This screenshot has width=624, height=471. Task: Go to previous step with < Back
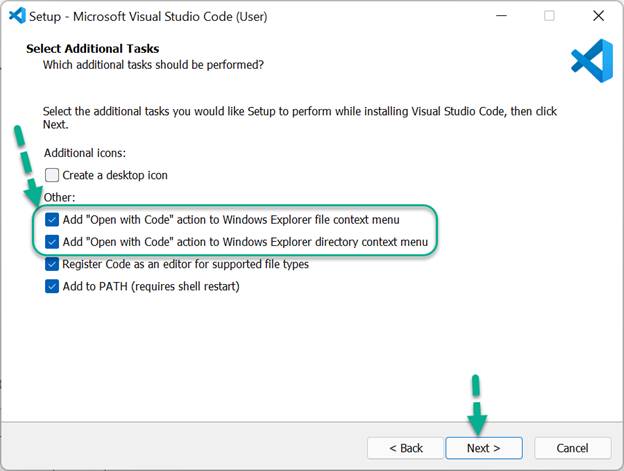coord(406,448)
